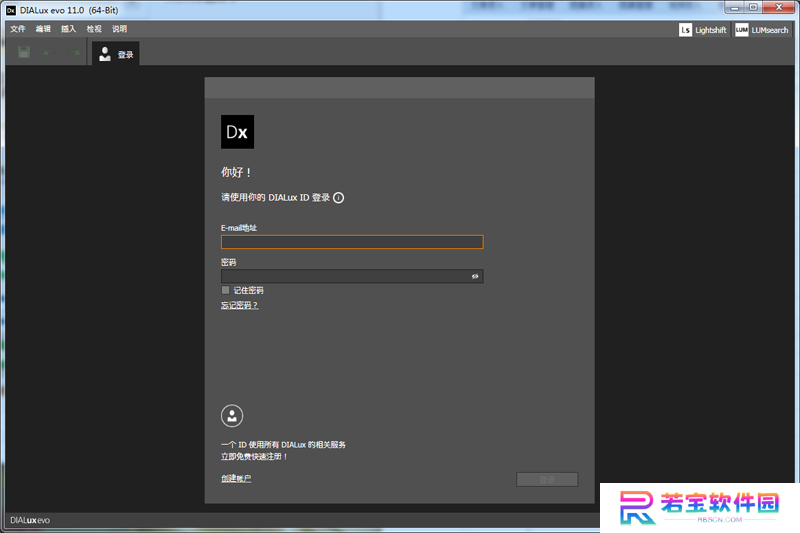Click the 登录 submit button
This screenshot has width=800, height=533.
(547, 479)
